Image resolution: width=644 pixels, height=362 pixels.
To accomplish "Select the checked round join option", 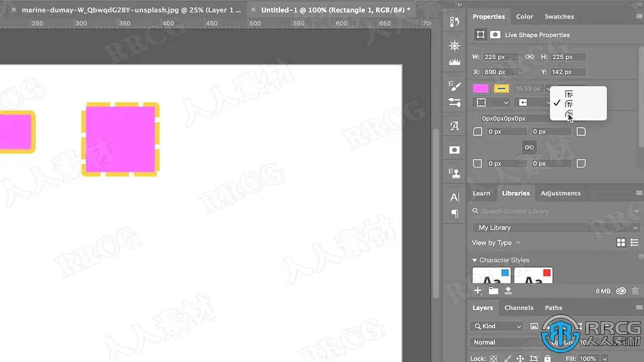I will click(x=569, y=104).
